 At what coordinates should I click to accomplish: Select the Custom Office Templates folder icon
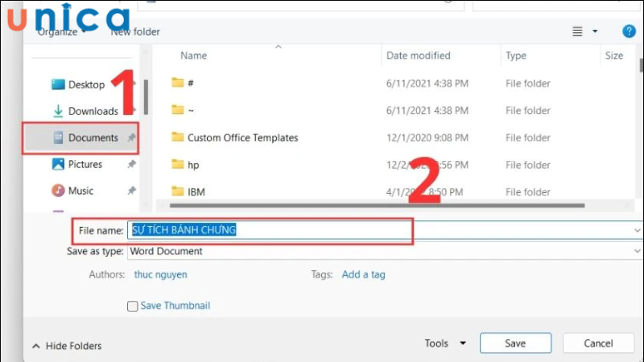(177, 137)
